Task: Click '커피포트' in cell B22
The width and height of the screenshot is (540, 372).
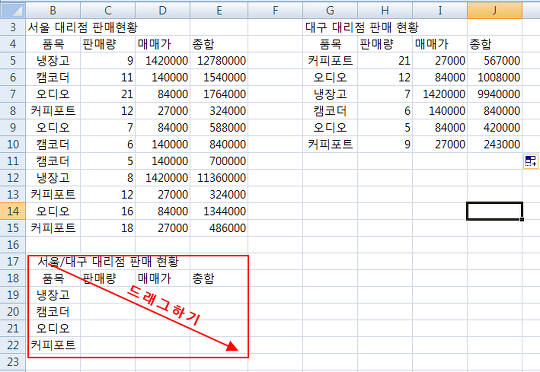Action: pos(53,345)
